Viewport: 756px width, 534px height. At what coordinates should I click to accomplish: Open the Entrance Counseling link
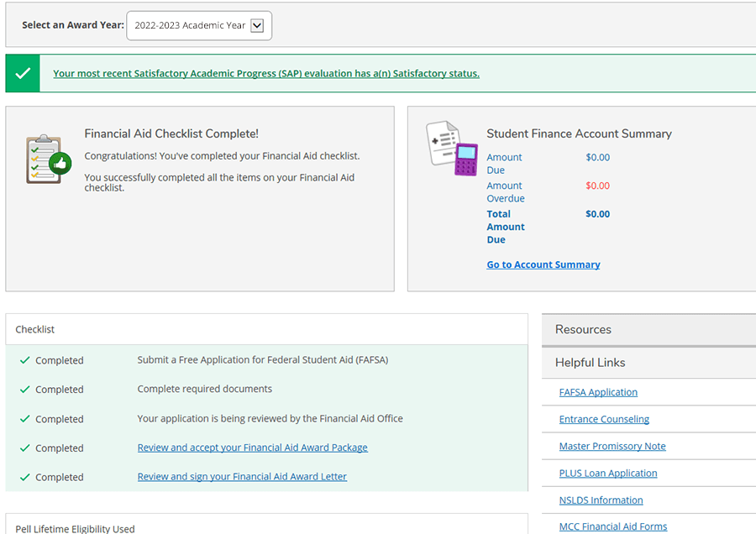pyautogui.click(x=604, y=419)
